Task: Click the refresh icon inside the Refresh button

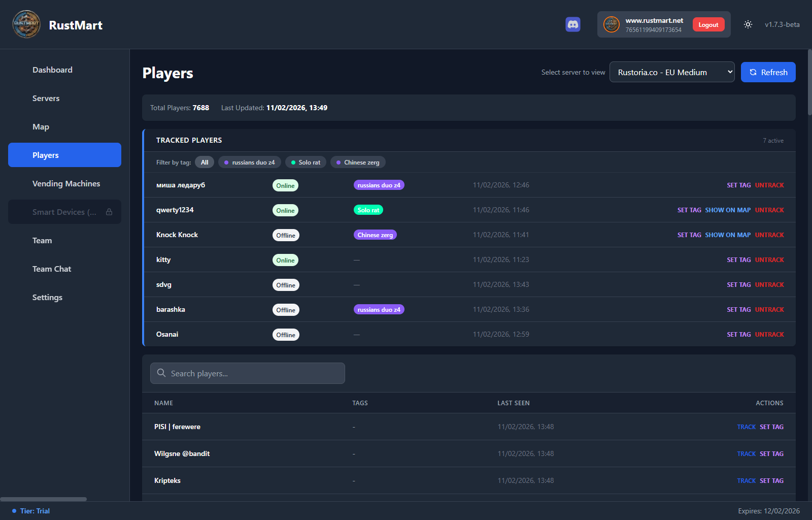Action: point(753,72)
